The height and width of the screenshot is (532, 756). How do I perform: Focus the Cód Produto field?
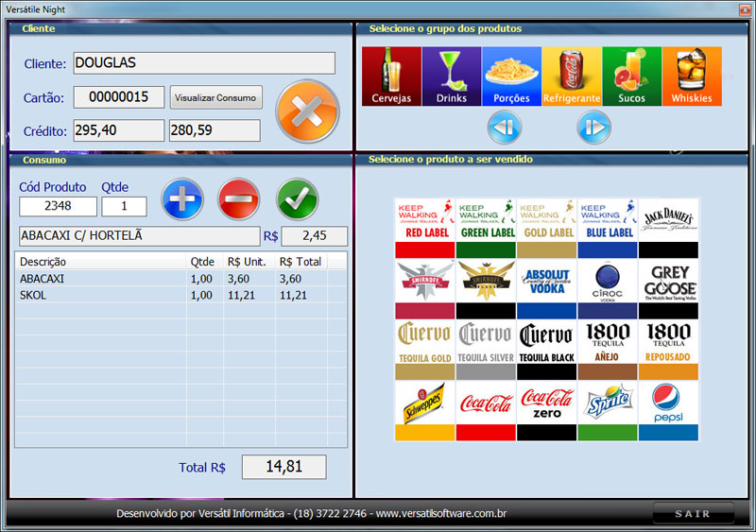[x=58, y=206]
